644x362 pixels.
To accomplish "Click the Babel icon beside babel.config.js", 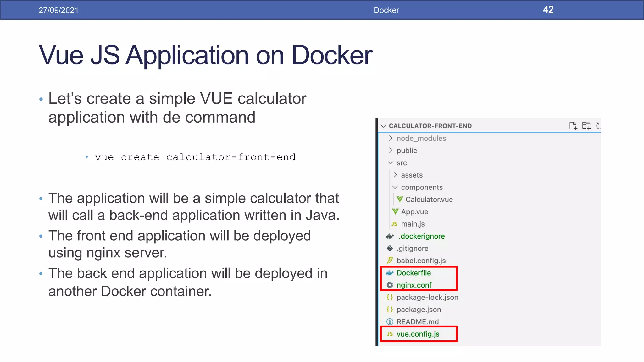I will click(390, 261).
